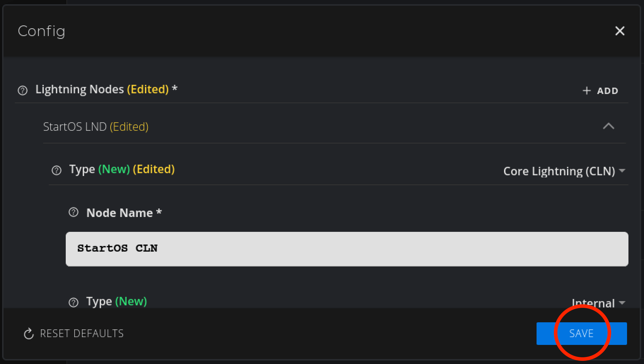Click the caret beside Core Lightning (CLN)

pyautogui.click(x=623, y=171)
